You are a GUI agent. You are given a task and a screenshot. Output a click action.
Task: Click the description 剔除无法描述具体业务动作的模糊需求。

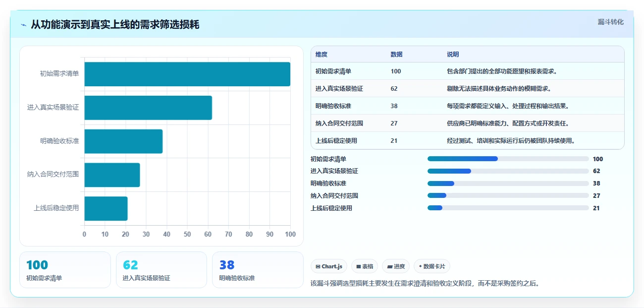tap(499, 89)
